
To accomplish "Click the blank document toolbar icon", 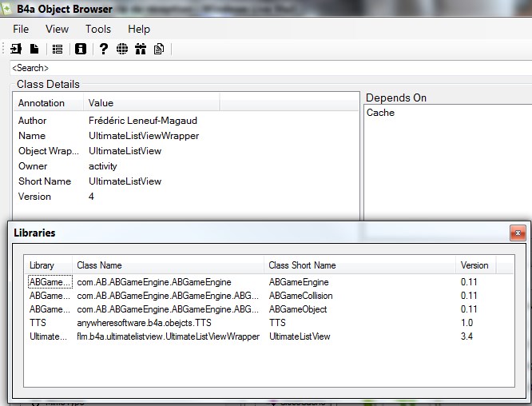I will click(x=34, y=50).
